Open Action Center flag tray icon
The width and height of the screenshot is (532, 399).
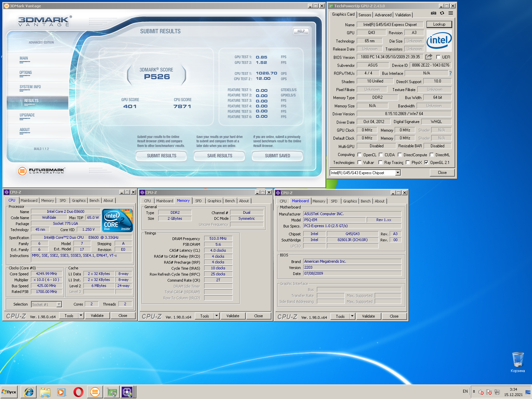pos(489,392)
